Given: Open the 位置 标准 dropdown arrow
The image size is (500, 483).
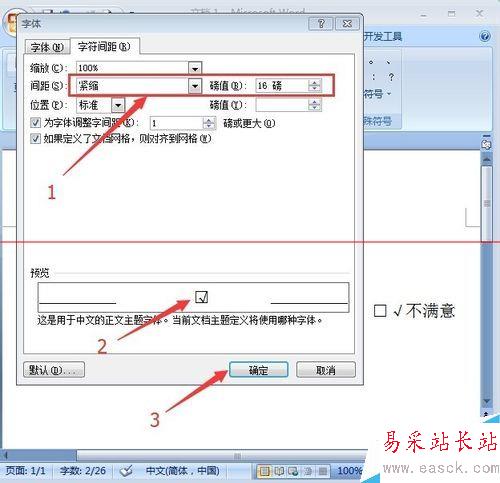Looking at the screenshot, I should pyautogui.click(x=118, y=105).
